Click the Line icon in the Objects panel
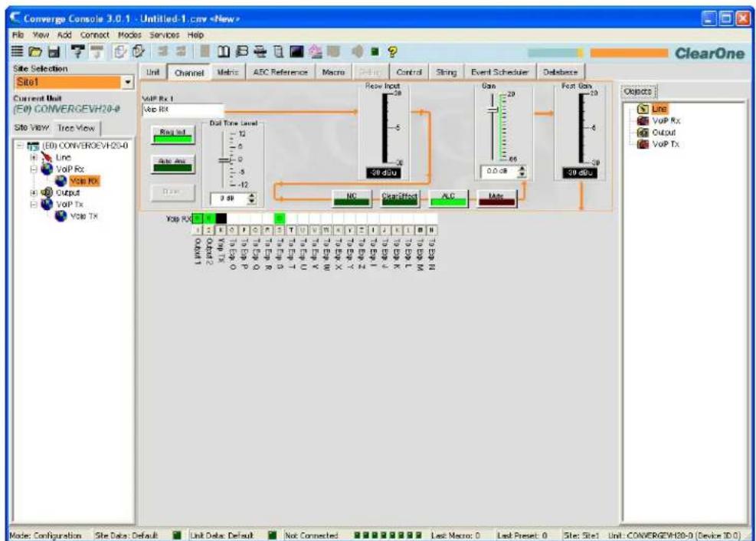Viewport: 756px width, 541px height. [x=643, y=109]
